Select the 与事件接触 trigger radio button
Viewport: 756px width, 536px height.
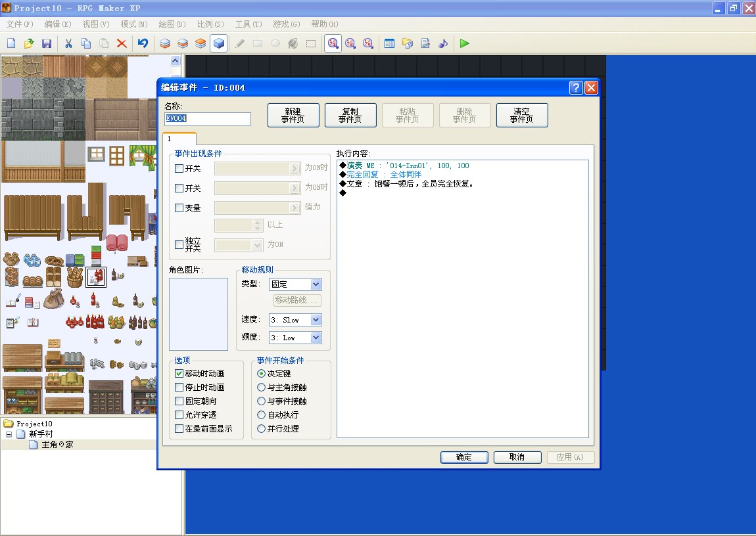click(x=262, y=401)
